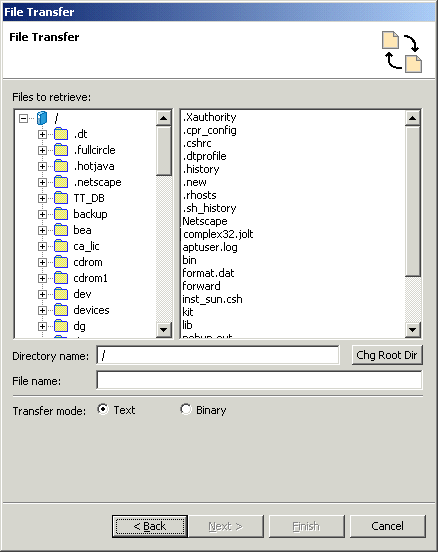The width and height of the screenshot is (438, 552).
Task: Expand the .netscape folder node
Action: click(42, 182)
